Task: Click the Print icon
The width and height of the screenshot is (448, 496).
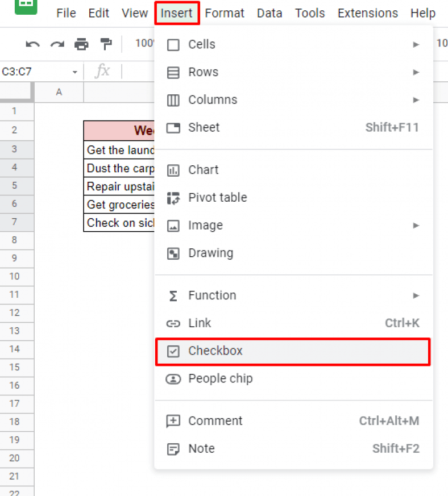Action: (81, 43)
